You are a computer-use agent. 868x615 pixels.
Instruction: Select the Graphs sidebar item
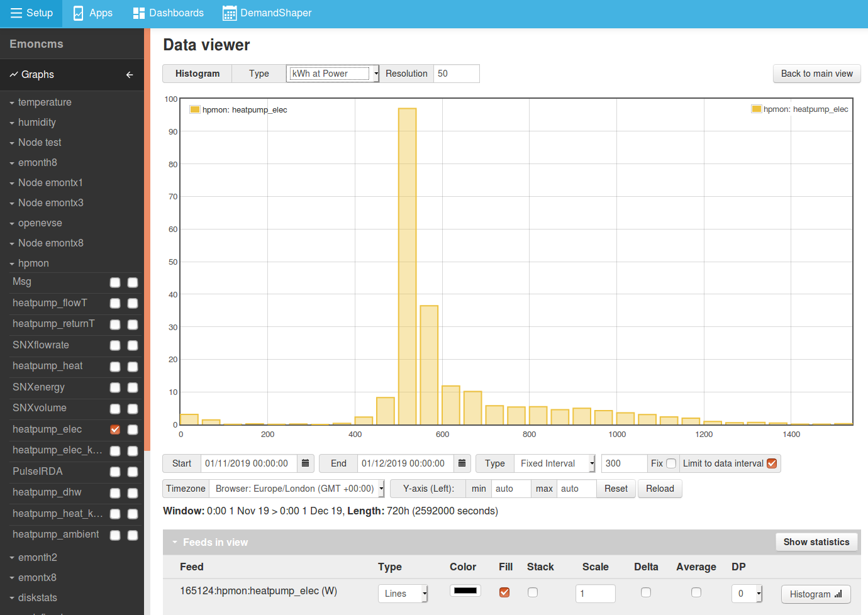point(72,75)
